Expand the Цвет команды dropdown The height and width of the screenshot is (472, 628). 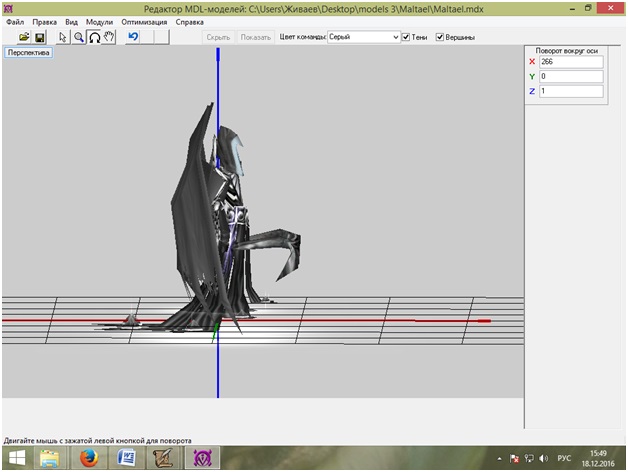[395, 37]
